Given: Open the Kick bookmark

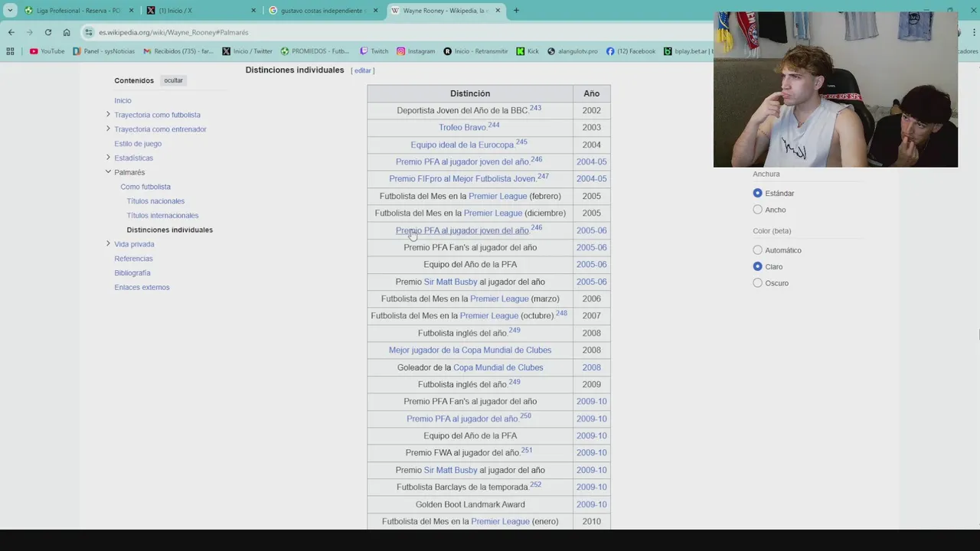Looking at the screenshot, I should pos(528,51).
